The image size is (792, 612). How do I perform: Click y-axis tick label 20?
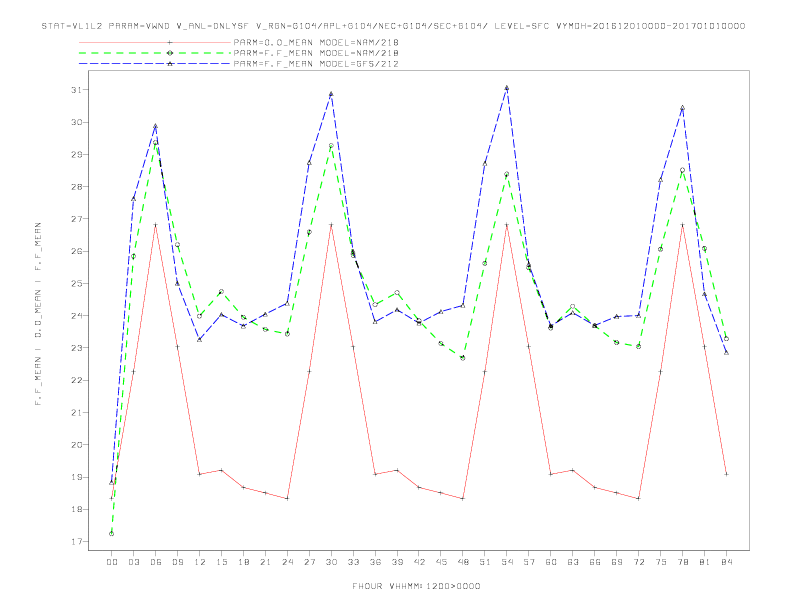point(76,445)
